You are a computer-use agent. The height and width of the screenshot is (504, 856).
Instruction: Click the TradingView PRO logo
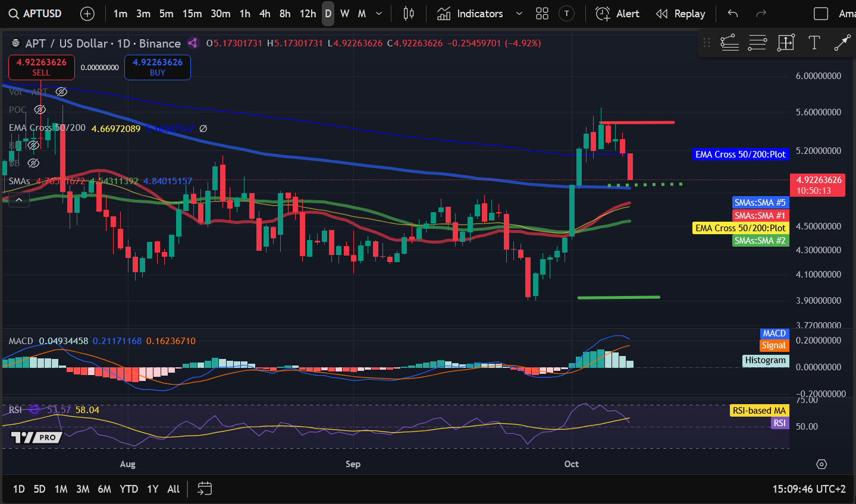[x=37, y=437]
